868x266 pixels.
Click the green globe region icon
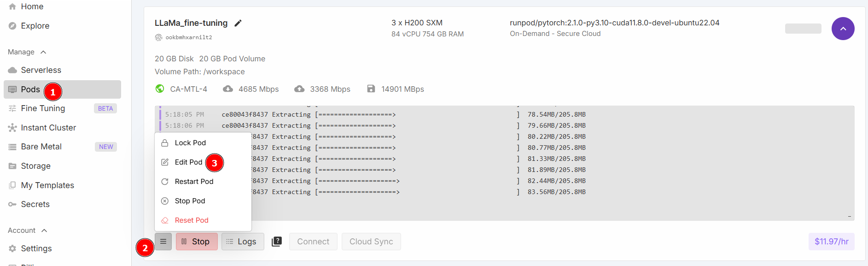pyautogui.click(x=160, y=89)
